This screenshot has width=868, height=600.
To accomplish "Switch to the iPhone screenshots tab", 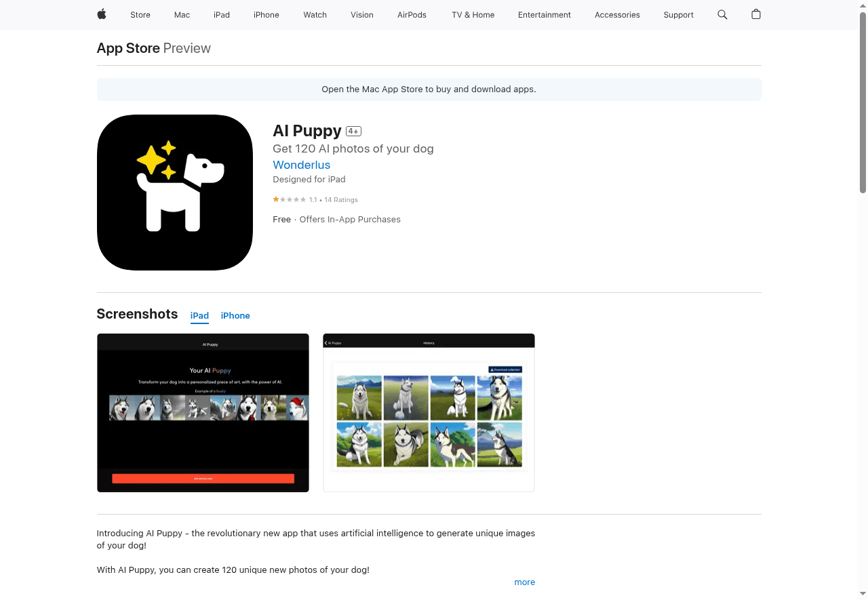I will [235, 315].
